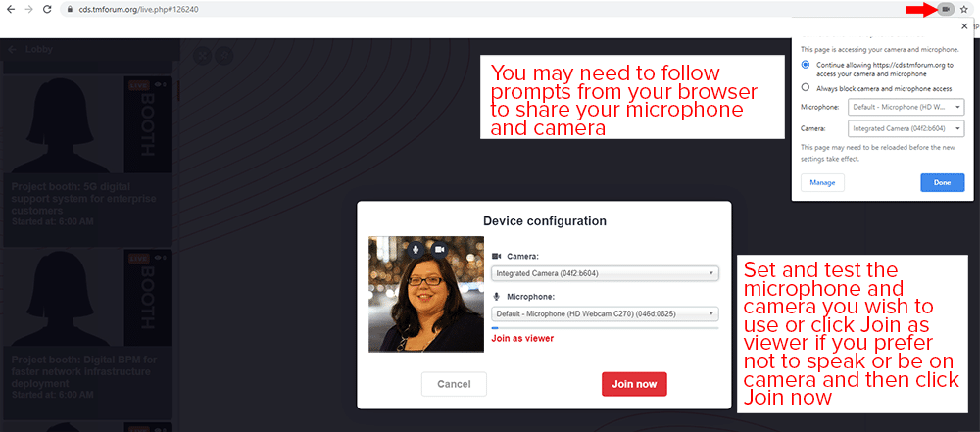
Task: Select Always block camera and microphone access
Action: pyautogui.click(x=805, y=87)
